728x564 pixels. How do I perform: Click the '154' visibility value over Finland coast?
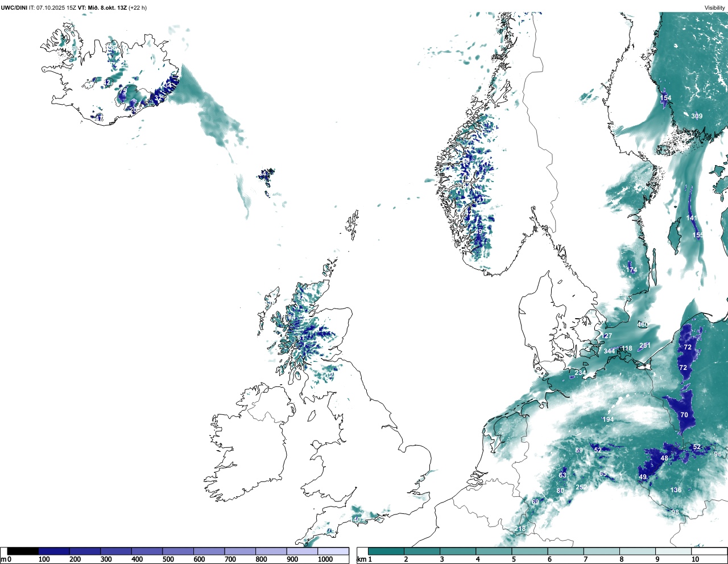[x=665, y=98]
